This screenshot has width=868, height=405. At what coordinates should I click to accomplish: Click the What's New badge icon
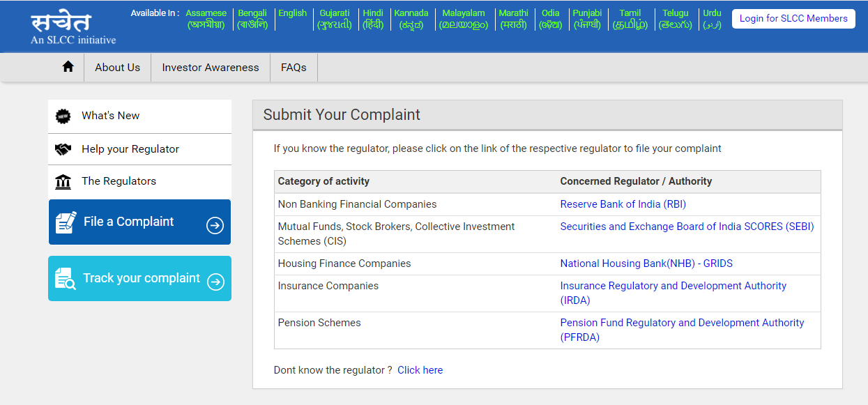point(63,116)
